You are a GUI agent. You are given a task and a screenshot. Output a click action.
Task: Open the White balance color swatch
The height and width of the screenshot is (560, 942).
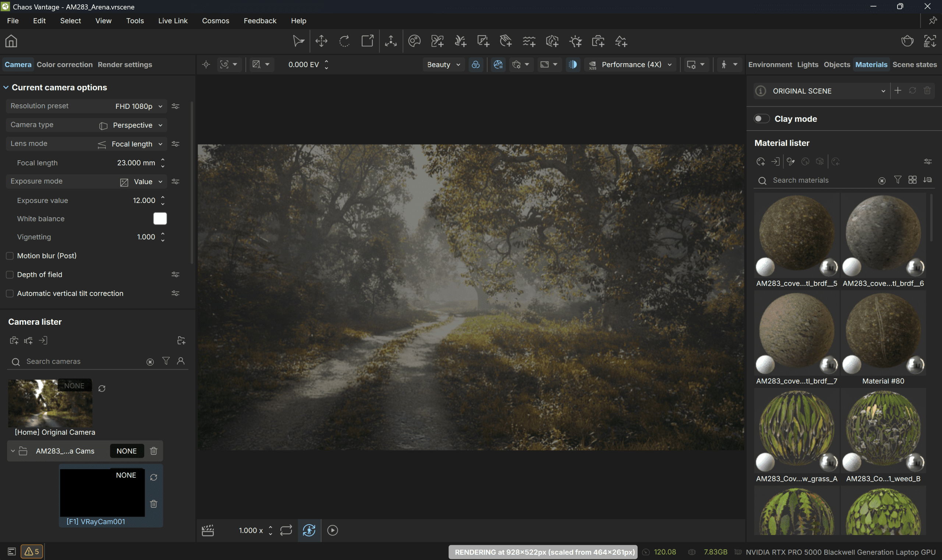(x=160, y=218)
